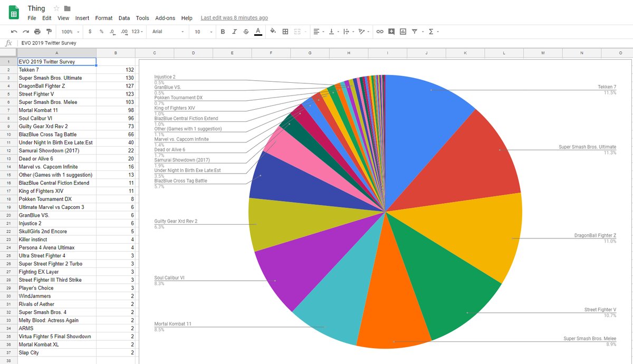Open the Edit menu

47,18
